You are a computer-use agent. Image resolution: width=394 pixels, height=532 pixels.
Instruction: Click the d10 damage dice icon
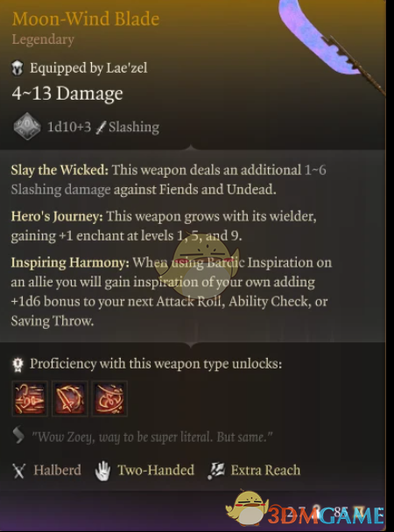tap(27, 126)
